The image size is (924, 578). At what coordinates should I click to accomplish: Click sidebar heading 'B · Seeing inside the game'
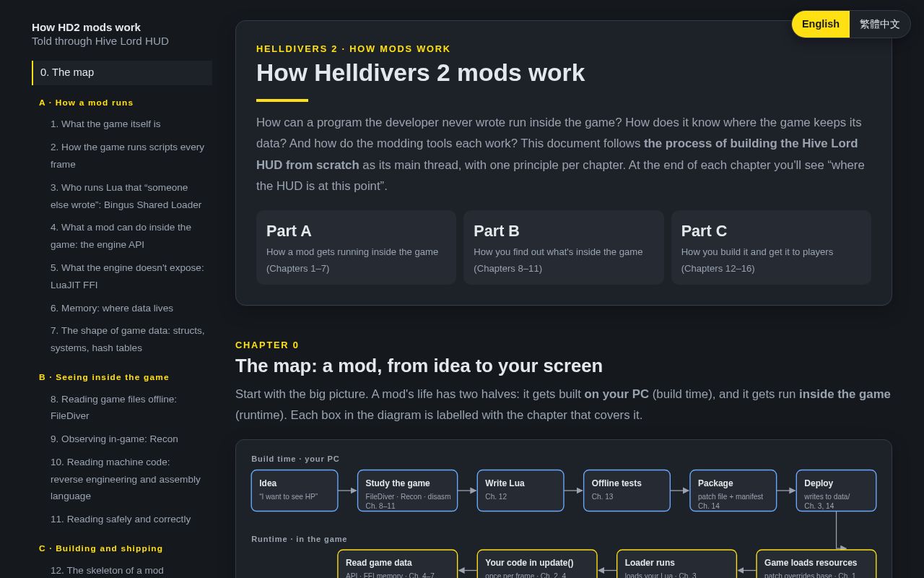click(104, 377)
